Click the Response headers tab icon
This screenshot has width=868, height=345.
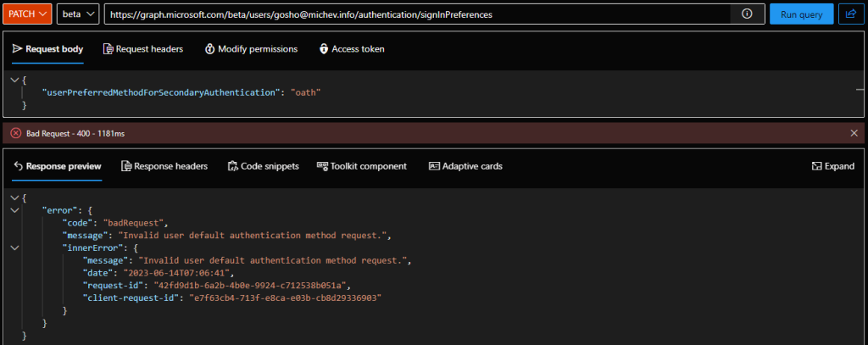pos(126,166)
